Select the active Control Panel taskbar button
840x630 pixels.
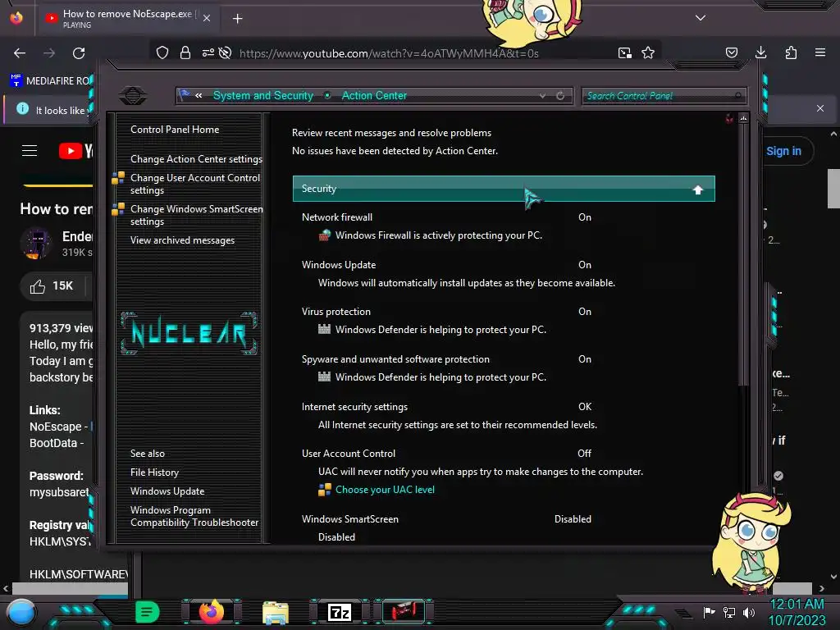tap(404, 611)
